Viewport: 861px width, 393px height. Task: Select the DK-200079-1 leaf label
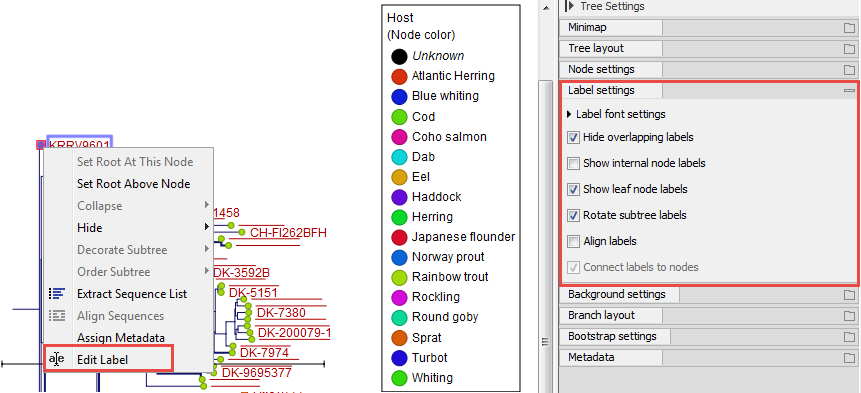[x=294, y=333]
